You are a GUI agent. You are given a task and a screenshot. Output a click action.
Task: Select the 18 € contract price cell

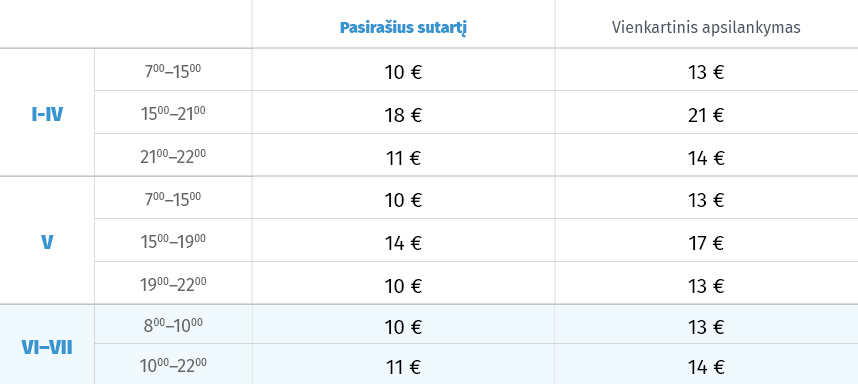(403, 115)
